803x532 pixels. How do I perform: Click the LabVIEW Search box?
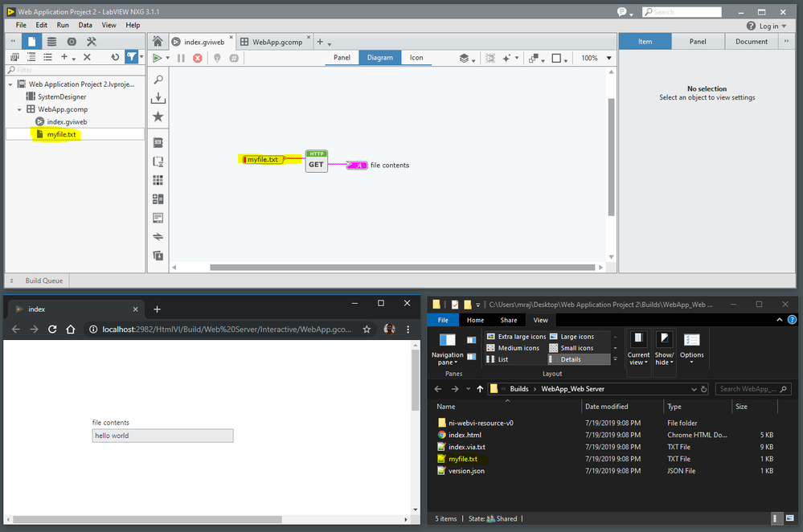tap(682, 12)
